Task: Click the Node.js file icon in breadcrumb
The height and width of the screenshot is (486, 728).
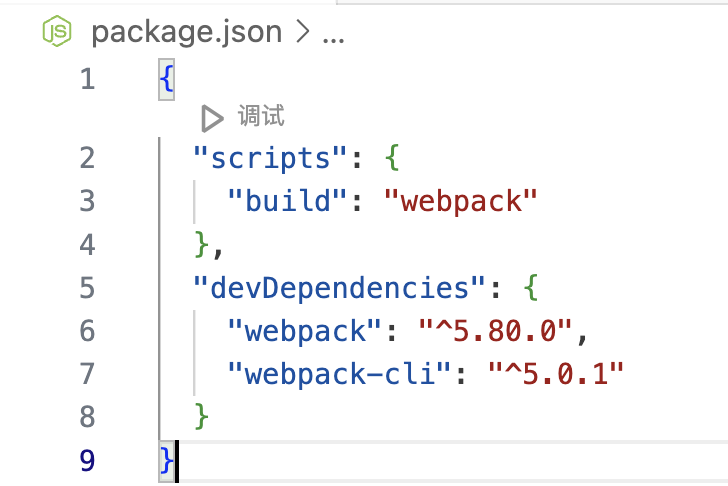Action: point(59,32)
